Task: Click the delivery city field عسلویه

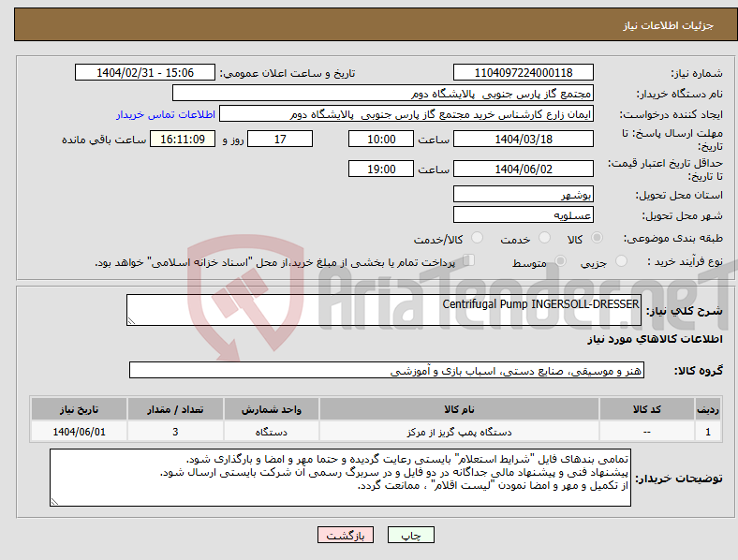Action: [x=523, y=215]
